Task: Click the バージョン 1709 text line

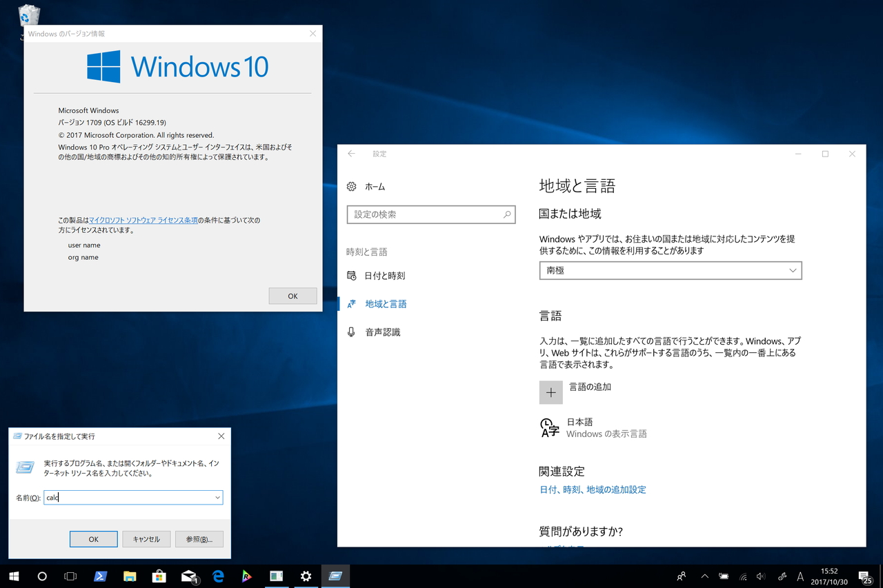Action: pyautogui.click(x=112, y=123)
